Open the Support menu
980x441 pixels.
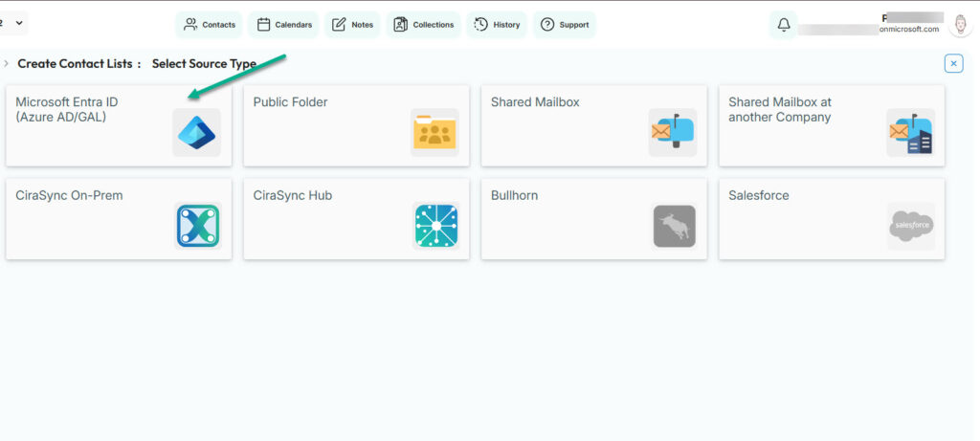coord(564,25)
